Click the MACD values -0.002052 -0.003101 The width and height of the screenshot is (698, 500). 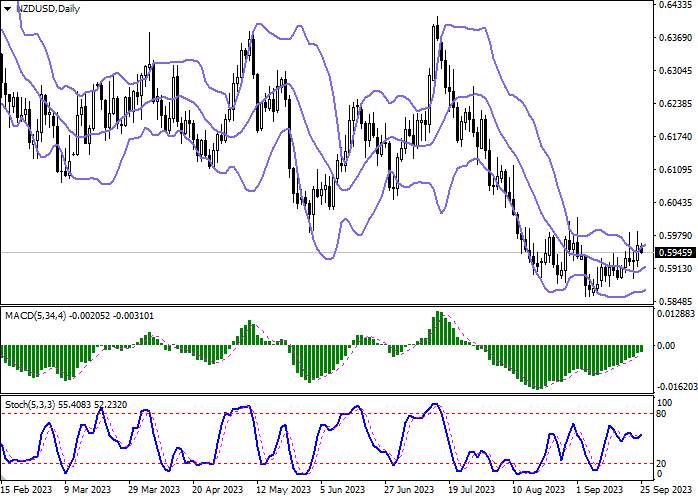(x=111, y=316)
